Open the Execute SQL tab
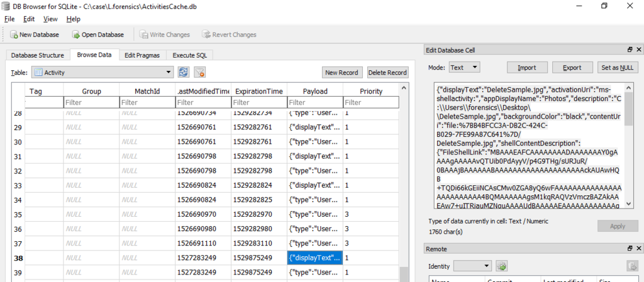Image resolution: width=644 pixels, height=282 pixels. pyautogui.click(x=190, y=55)
